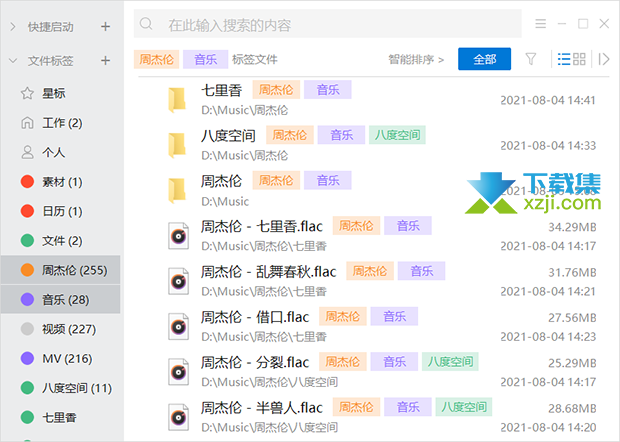Select file name 周杰伦 - 乱舞春秋.flac
This screenshot has width=620, height=442.
click(268, 272)
